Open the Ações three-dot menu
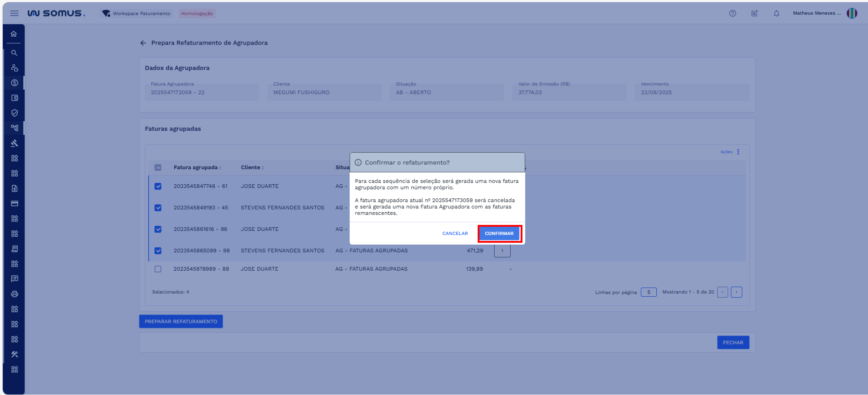The width and height of the screenshot is (868, 395). (x=738, y=152)
